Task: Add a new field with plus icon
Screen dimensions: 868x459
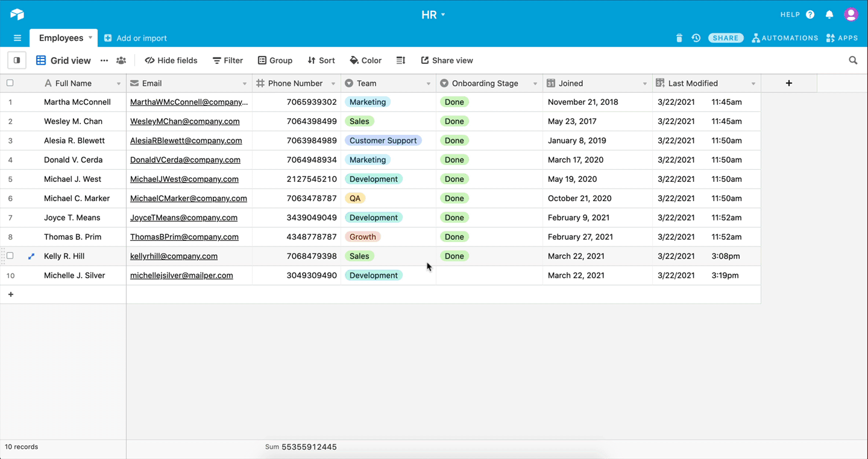Action: pos(788,83)
